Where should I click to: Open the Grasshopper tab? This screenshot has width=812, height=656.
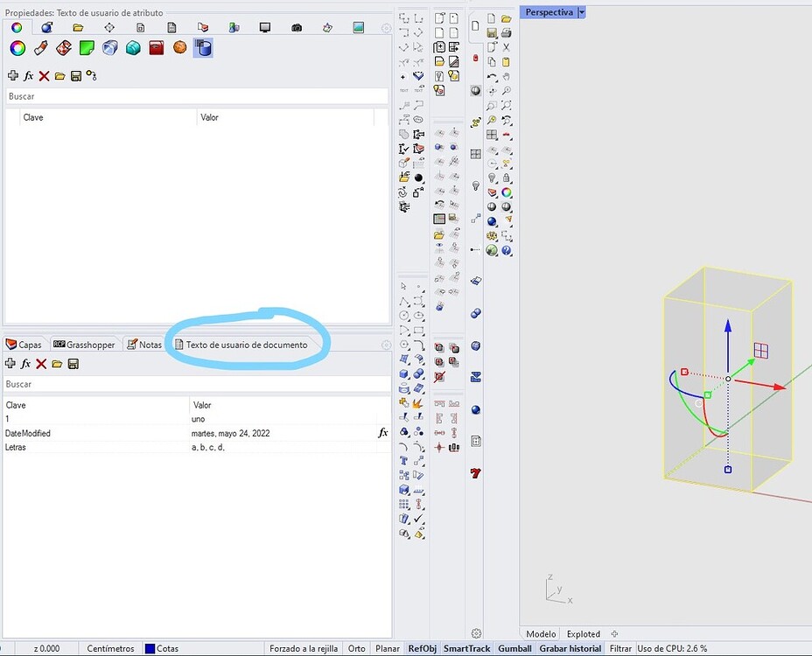[x=86, y=344]
